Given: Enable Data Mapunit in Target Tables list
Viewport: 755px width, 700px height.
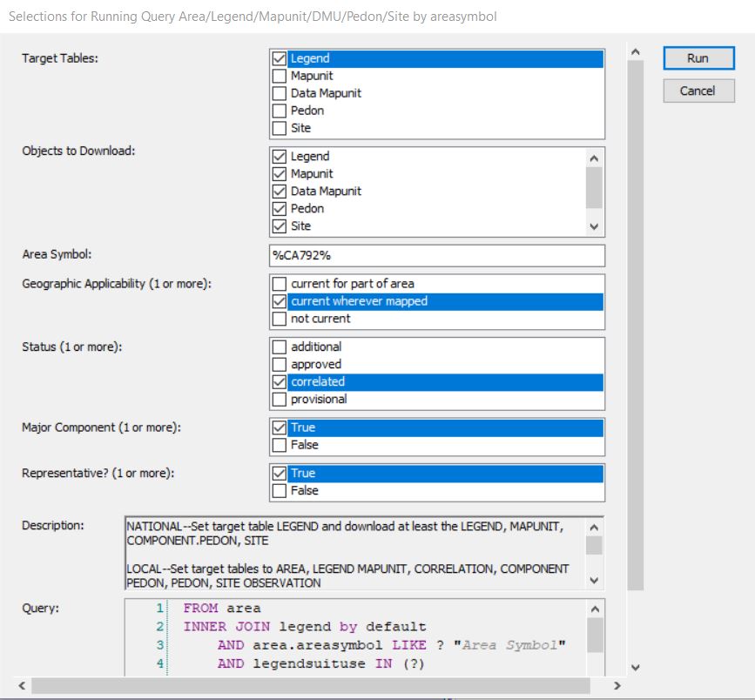Looking at the screenshot, I should click(x=280, y=93).
